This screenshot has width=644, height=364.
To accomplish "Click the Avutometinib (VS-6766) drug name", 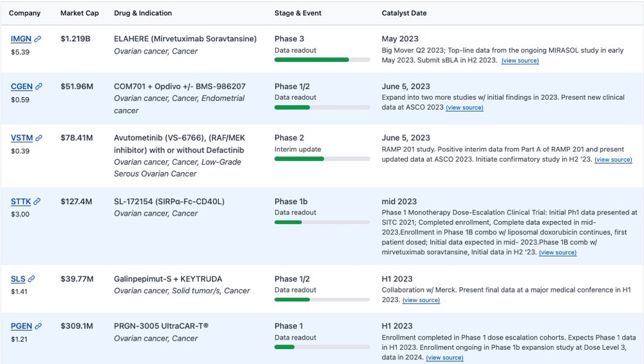I will (x=180, y=144).
